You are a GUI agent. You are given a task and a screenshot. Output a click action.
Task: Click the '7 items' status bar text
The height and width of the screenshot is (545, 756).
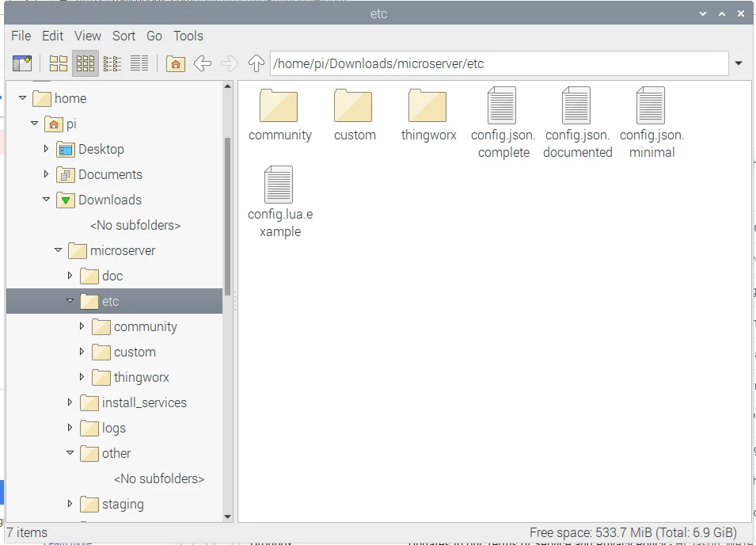coord(27,532)
